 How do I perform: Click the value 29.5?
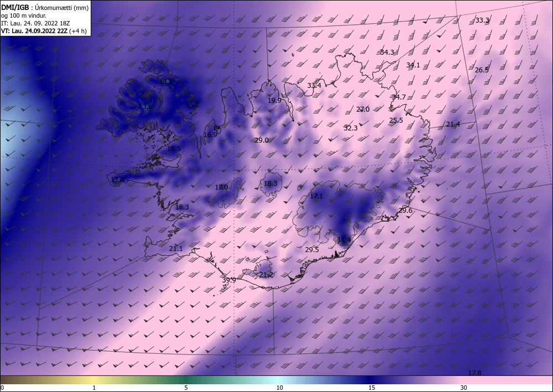(312, 250)
